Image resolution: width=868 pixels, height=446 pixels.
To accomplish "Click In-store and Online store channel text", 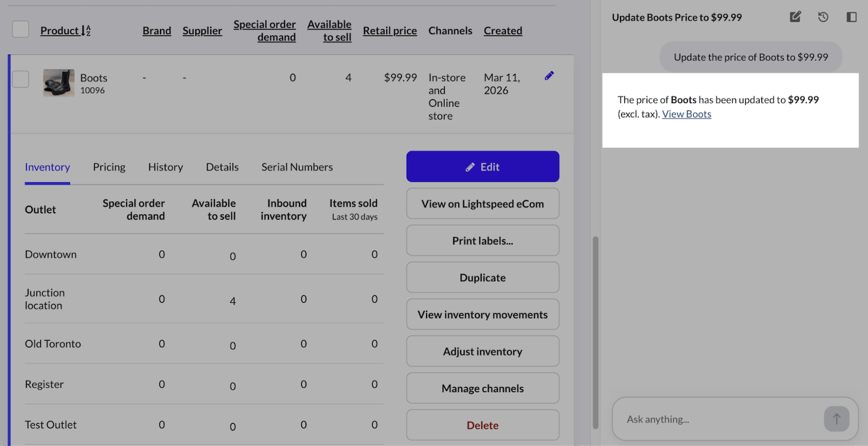I will pos(447,97).
